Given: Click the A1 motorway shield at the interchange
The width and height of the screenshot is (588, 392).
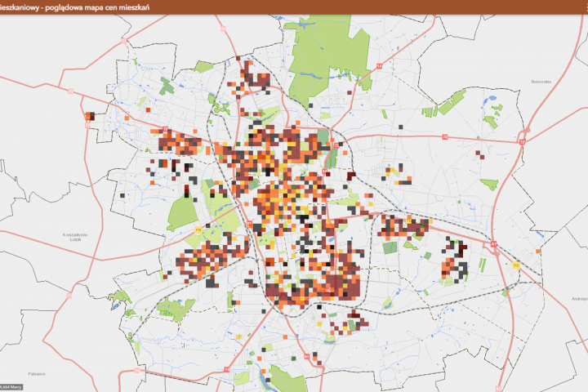Looking at the screenshot, I should [494, 244].
